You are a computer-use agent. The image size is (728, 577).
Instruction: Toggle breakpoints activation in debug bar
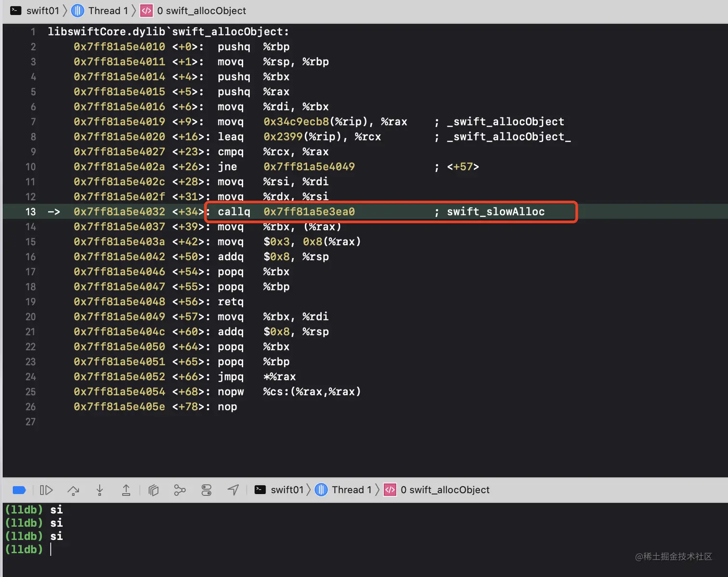(19, 490)
